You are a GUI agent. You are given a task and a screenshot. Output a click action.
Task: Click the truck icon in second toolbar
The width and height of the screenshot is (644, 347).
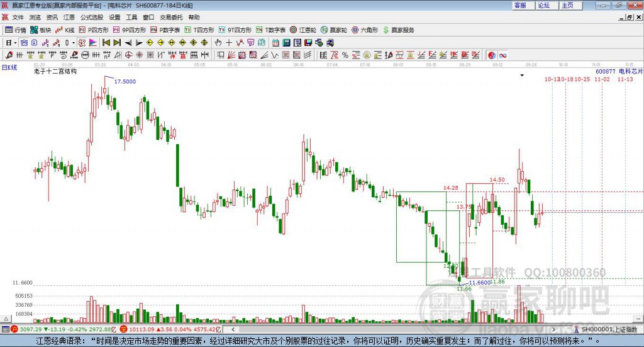330,43
